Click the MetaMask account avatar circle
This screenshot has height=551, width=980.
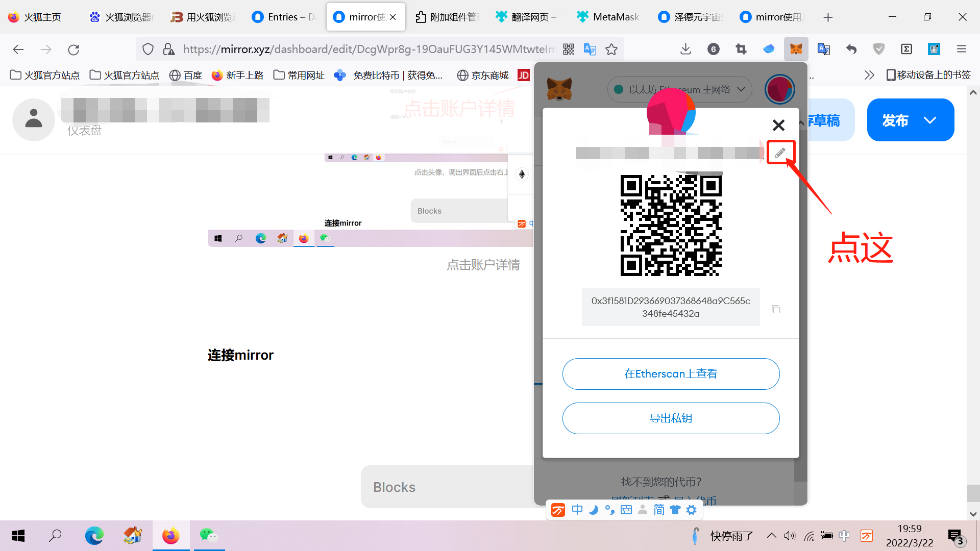(x=779, y=89)
